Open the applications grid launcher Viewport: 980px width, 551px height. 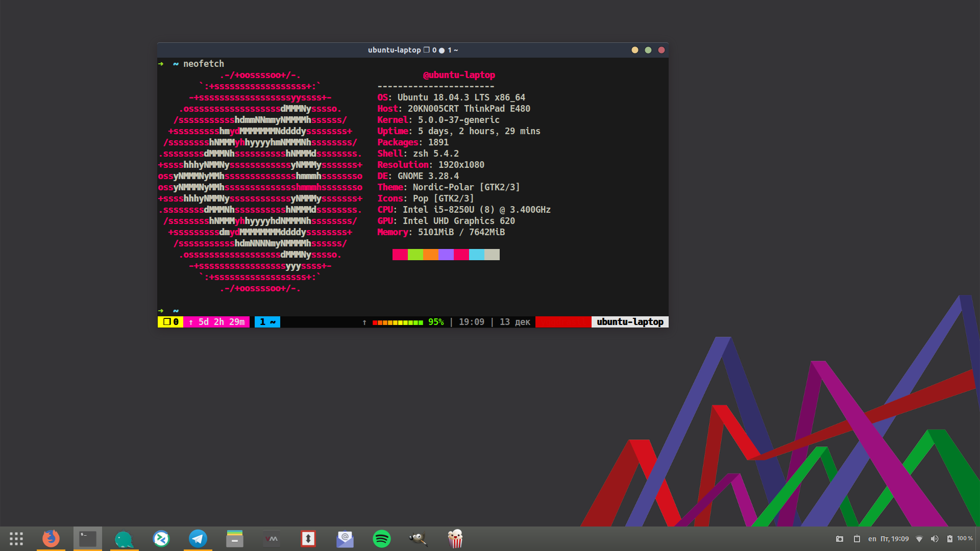[x=16, y=539]
